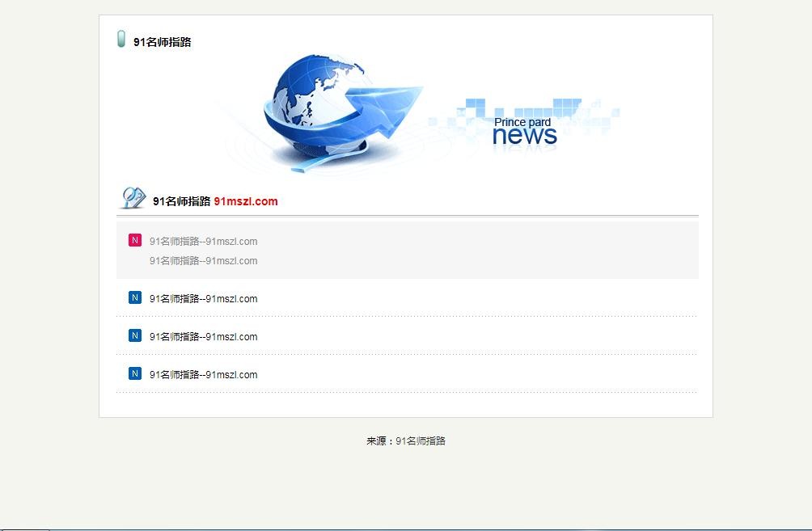Click the red N icon in featured row
This screenshot has width=812, height=531.
[x=134, y=240]
